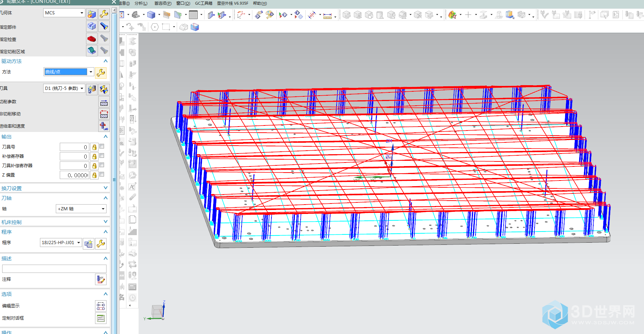Click the edit object display palette icon

(x=270, y=15)
